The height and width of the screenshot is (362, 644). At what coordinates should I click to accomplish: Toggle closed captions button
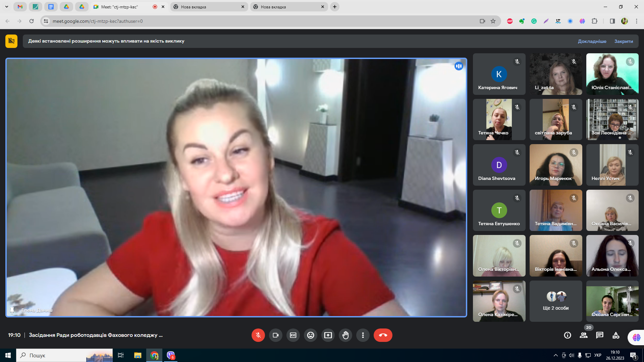coord(293,335)
